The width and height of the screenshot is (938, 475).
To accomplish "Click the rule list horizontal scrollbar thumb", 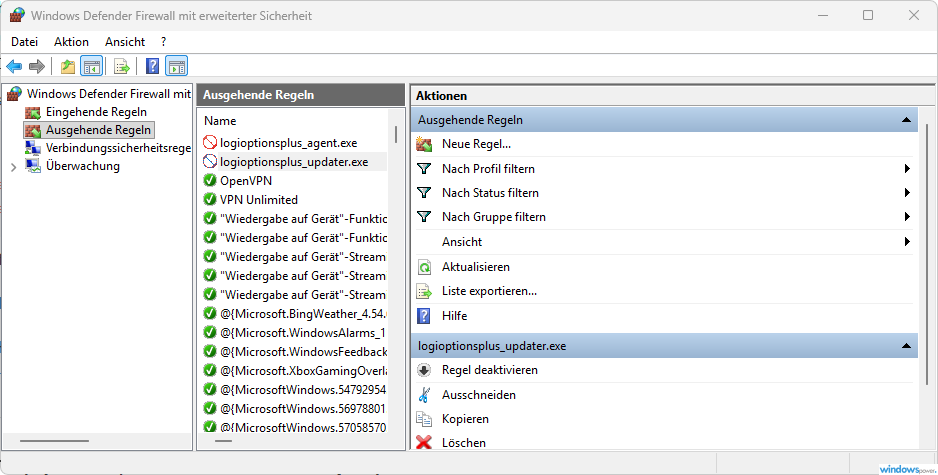I will click(x=223, y=441).
